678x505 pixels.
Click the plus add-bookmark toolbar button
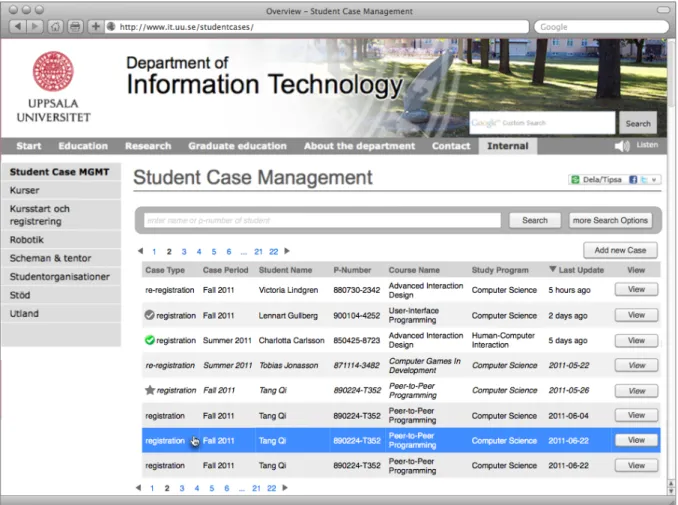click(x=96, y=26)
